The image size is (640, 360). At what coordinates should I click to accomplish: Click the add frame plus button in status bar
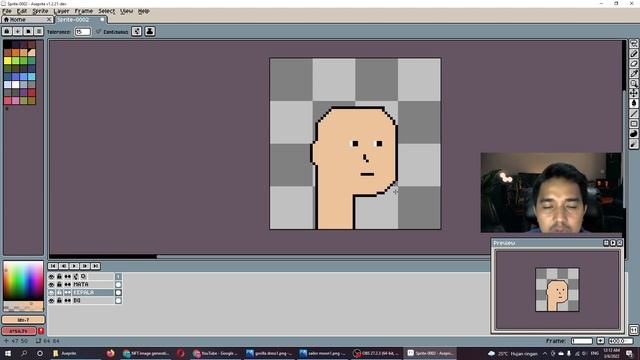[x=600, y=341]
